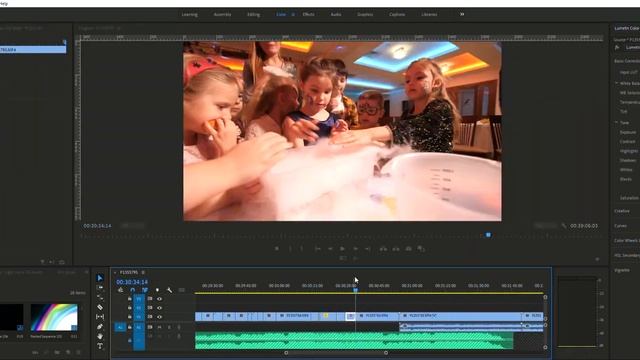Step back one frame in monitor
Screen dimensions: 640x360
tap(330, 249)
